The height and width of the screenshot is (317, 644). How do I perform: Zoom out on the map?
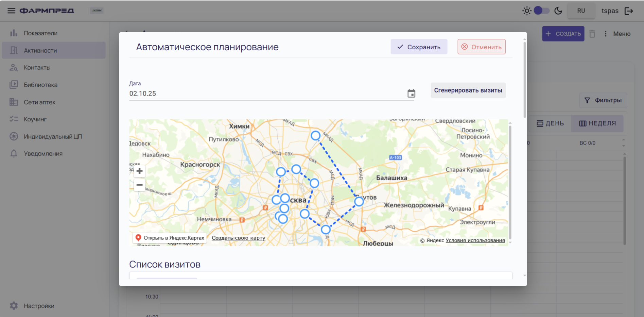point(139,185)
